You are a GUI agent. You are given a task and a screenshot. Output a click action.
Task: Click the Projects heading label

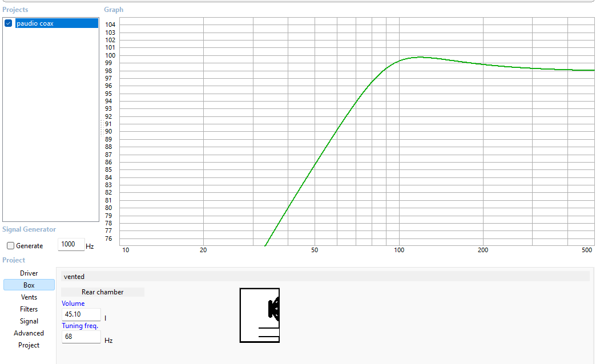[x=15, y=10]
